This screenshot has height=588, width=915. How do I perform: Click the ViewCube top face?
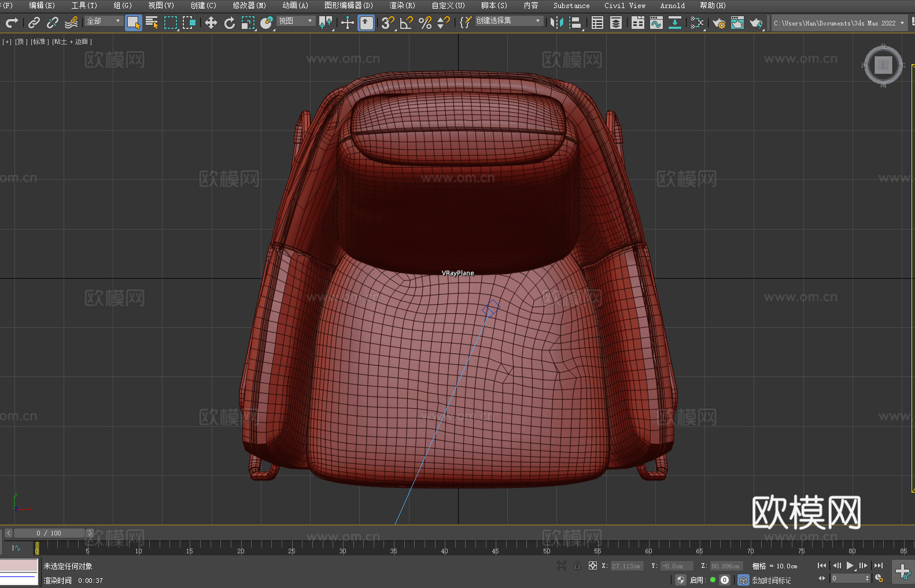pyautogui.click(x=883, y=65)
